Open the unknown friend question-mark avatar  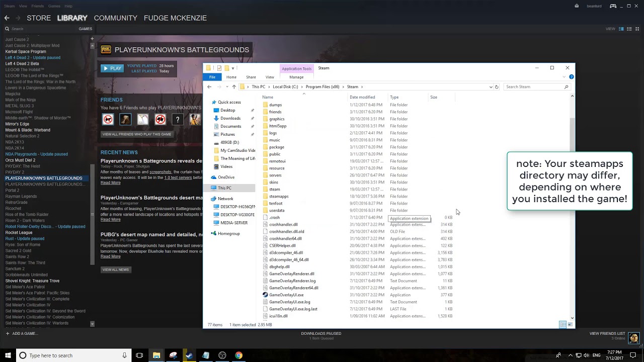pyautogui.click(x=177, y=119)
